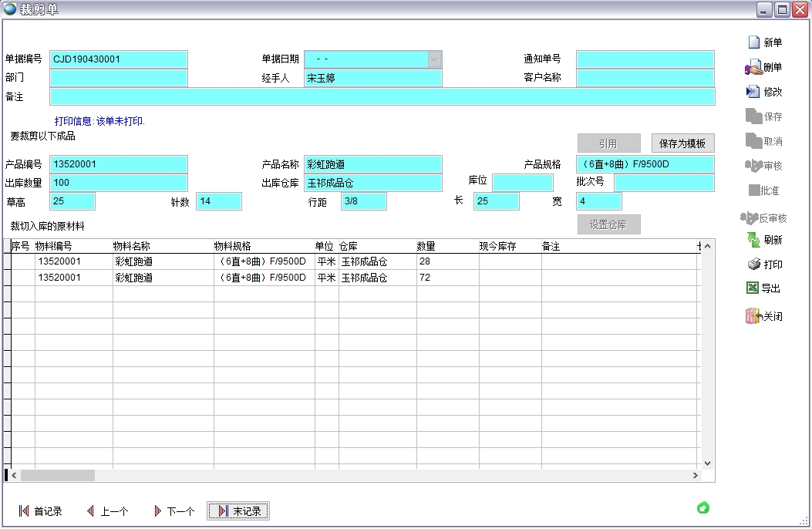Click the green icon at bottom right

tap(702, 507)
